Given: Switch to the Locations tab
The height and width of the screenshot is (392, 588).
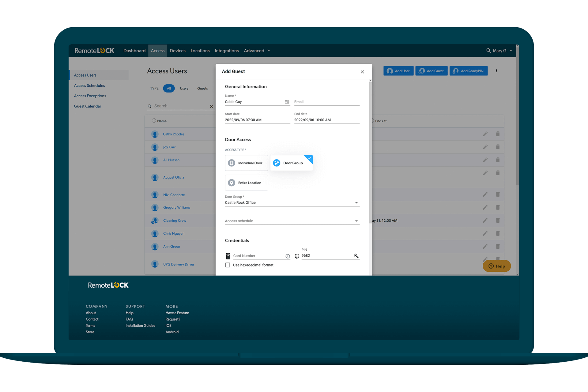Looking at the screenshot, I should pos(200,51).
